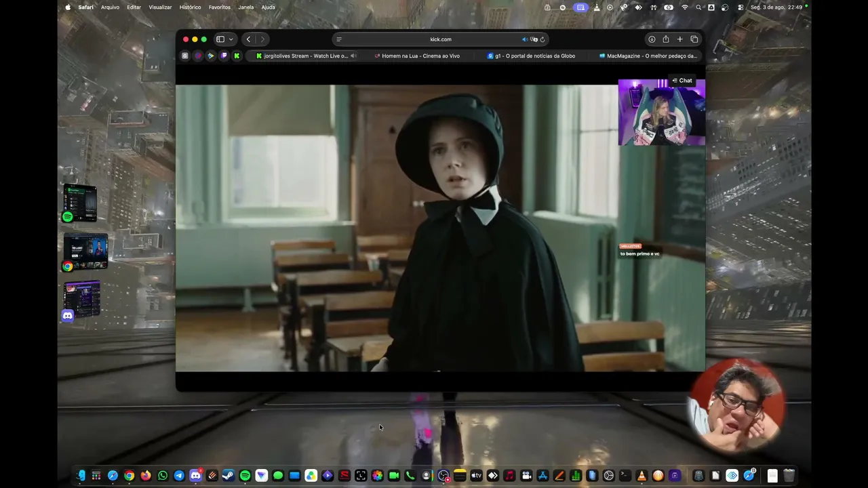Open WhatsApp from the Dock
The height and width of the screenshot is (488, 868).
pyautogui.click(x=162, y=476)
